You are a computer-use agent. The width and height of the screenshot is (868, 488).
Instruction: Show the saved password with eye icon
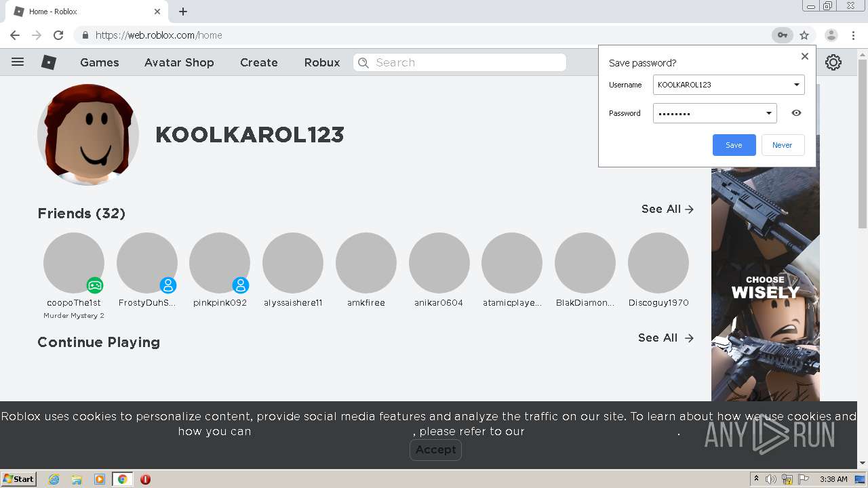click(x=796, y=113)
